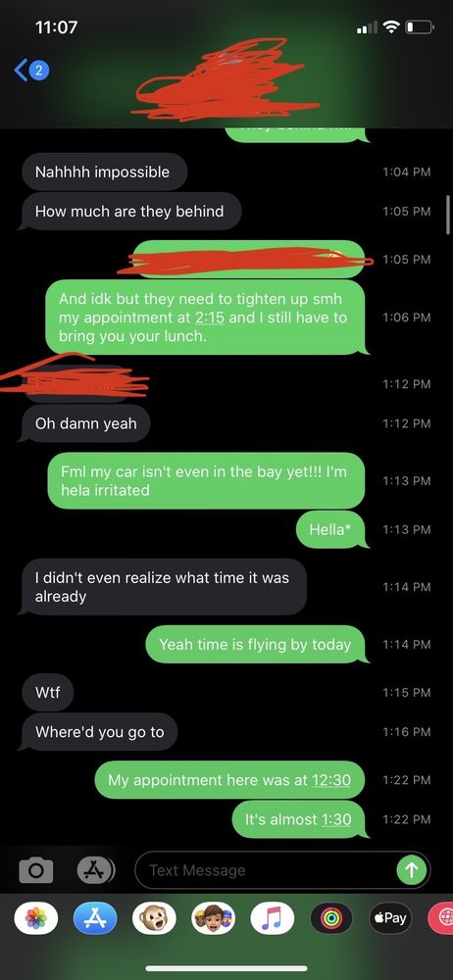The width and height of the screenshot is (453, 980).
Task: Open the globe search images icon
Action: (441, 918)
